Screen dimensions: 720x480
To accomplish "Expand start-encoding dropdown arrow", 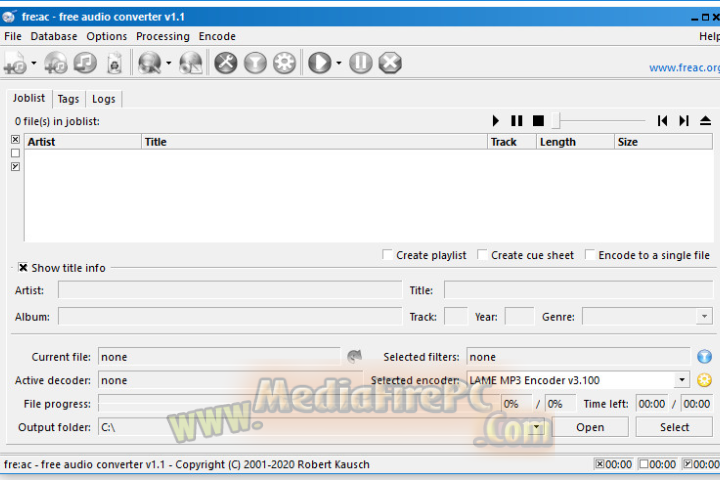I will pyautogui.click(x=339, y=63).
